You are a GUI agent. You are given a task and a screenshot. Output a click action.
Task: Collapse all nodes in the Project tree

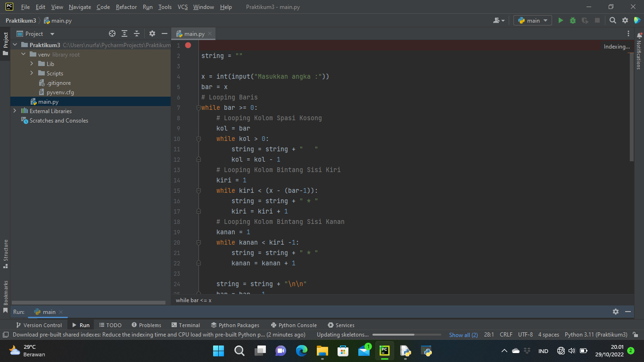click(137, 33)
